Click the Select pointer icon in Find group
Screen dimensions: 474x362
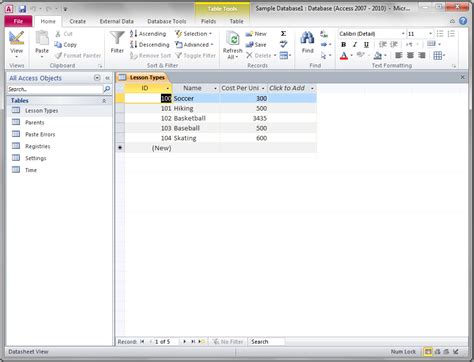[x=324, y=55]
